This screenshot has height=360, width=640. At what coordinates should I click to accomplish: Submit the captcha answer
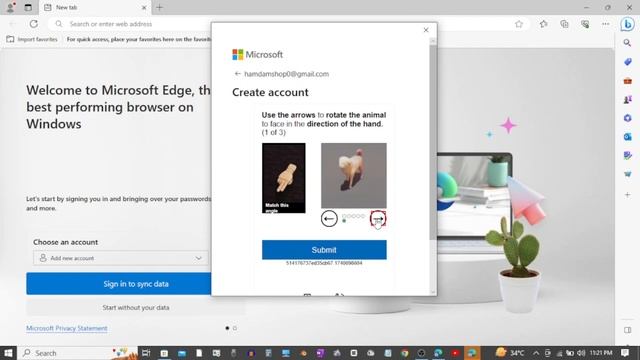coord(324,250)
